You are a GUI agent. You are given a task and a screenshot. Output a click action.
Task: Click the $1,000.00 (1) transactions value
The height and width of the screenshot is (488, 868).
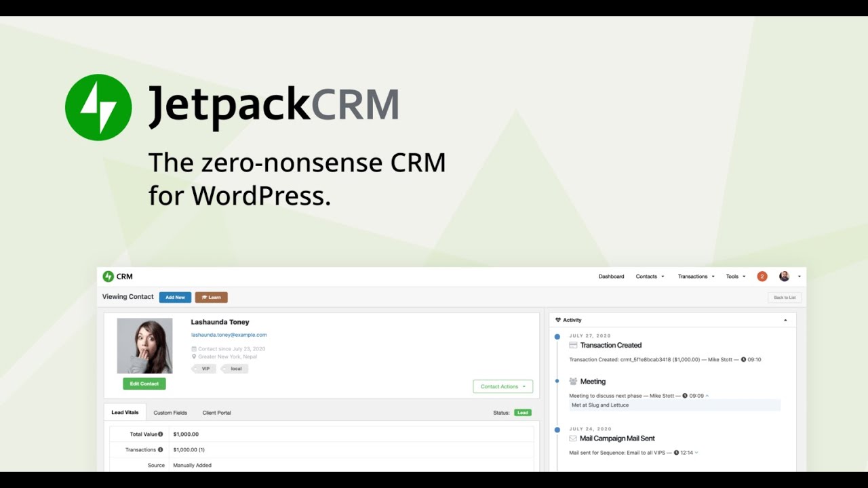(x=189, y=449)
